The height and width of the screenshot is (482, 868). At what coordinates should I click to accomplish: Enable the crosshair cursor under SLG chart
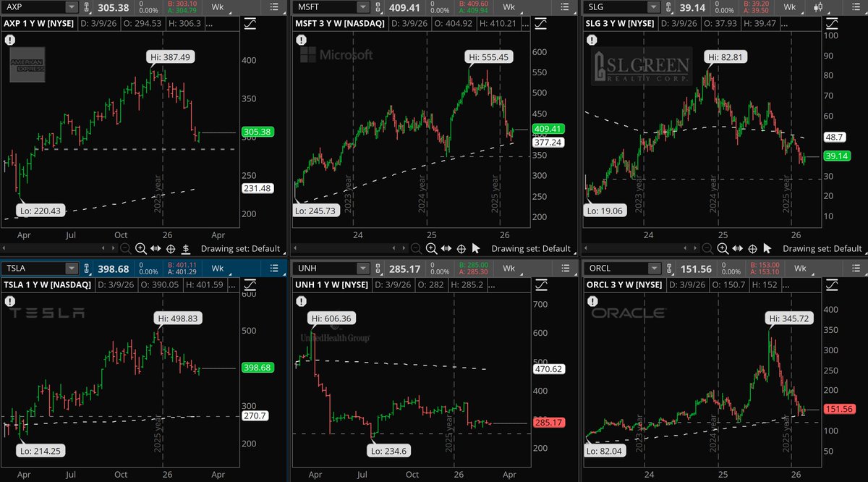tap(752, 248)
